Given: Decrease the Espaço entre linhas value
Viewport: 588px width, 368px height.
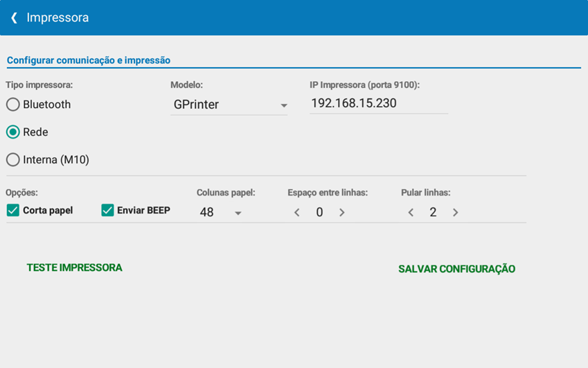Looking at the screenshot, I should click(x=297, y=213).
